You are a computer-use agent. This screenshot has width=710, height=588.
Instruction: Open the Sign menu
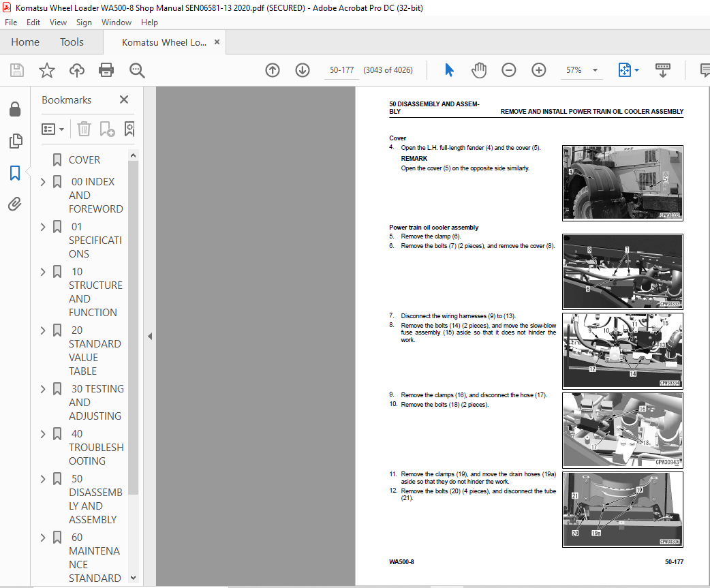click(x=84, y=22)
